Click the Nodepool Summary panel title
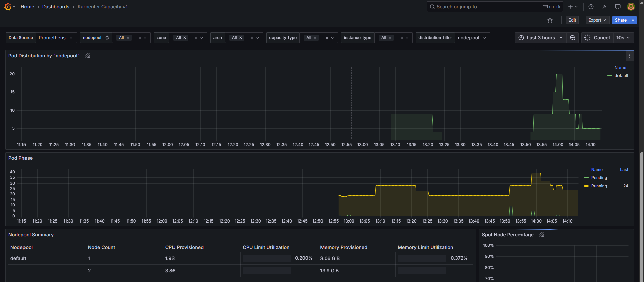This screenshot has width=644, height=282. [x=31, y=235]
